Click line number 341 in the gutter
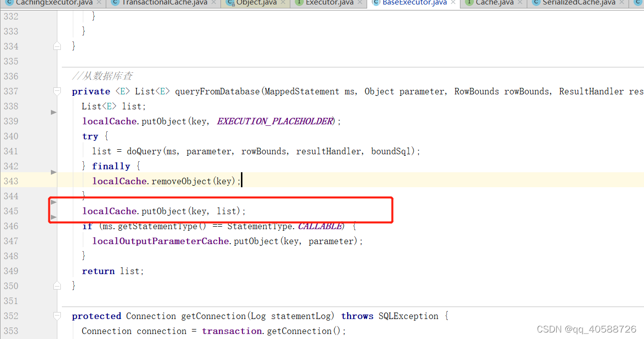 point(10,151)
